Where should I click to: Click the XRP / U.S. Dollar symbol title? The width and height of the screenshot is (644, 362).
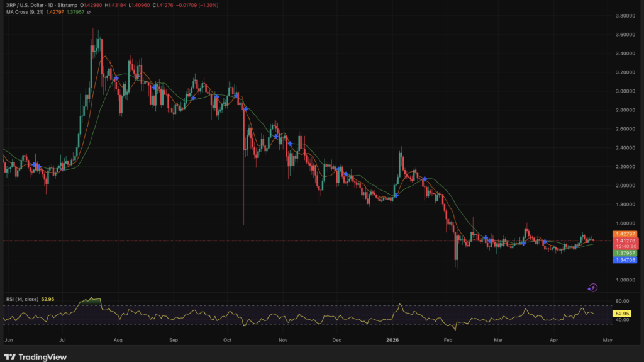coord(25,5)
